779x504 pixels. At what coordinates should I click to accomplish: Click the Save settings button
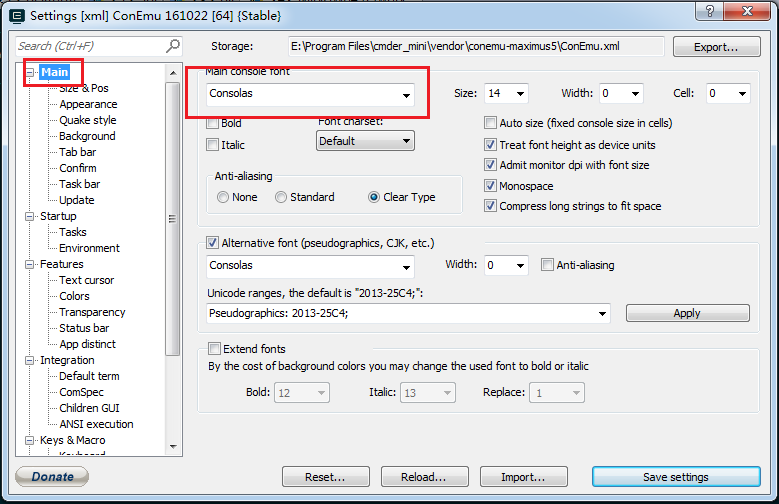[675, 477]
